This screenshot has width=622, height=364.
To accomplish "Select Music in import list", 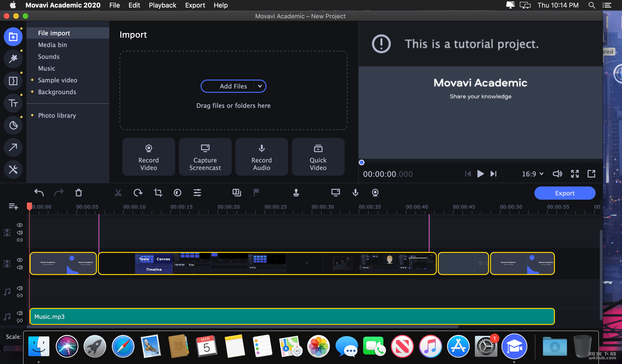I will 68,68.
